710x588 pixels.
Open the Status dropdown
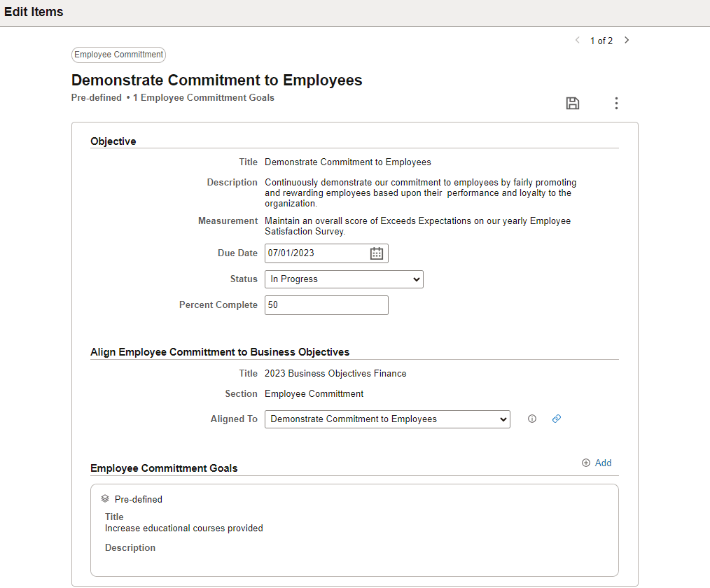(344, 279)
